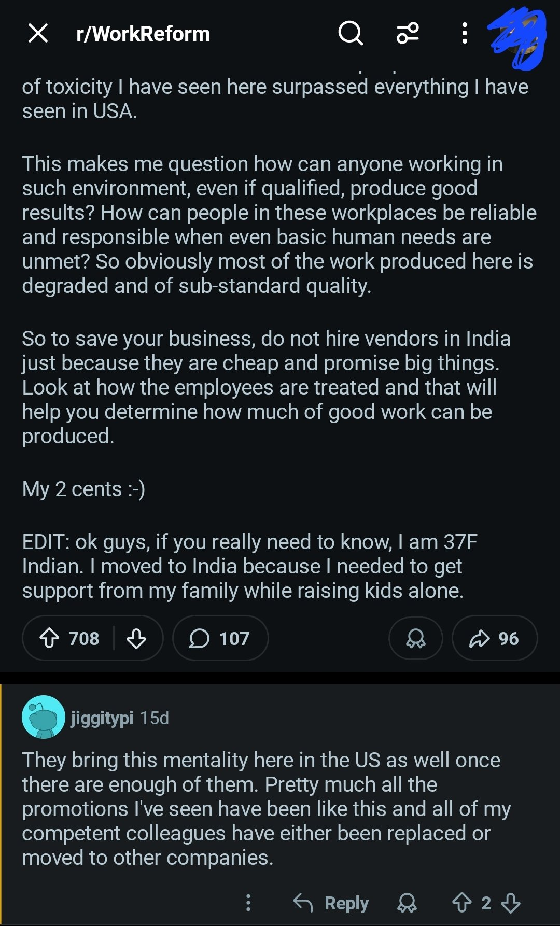Open search with the magnifying glass icon
Image resolution: width=560 pixels, height=926 pixels.
(x=351, y=34)
